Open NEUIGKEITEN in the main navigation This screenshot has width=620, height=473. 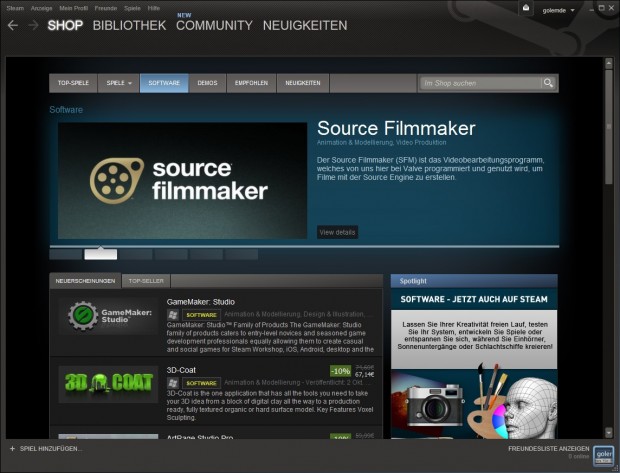tap(305, 26)
